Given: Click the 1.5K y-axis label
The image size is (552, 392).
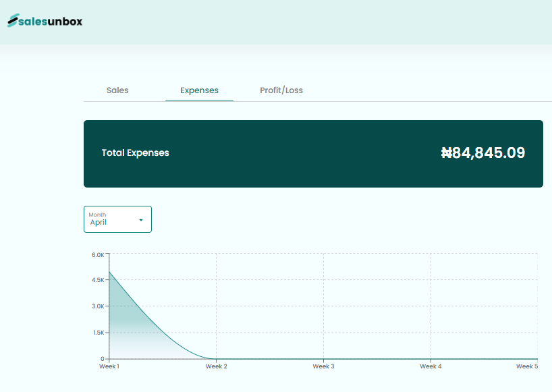Looking at the screenshot, I should [97, 333].
